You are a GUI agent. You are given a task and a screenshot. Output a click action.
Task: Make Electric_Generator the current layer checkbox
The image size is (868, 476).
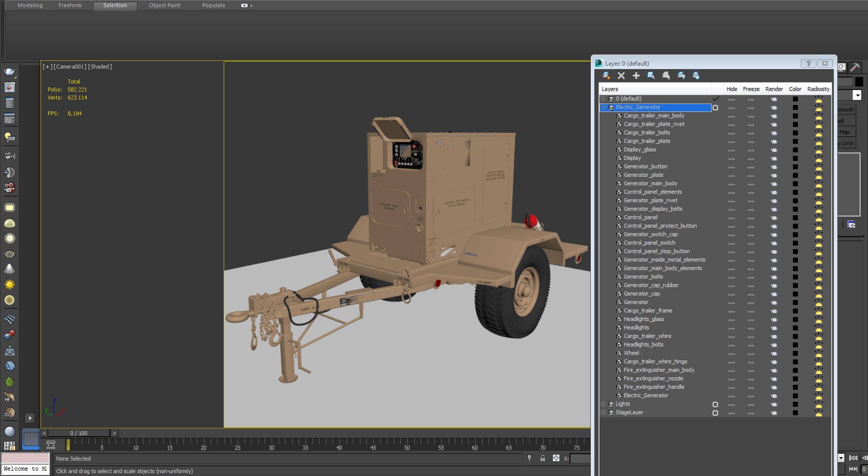tap(715, 108)
